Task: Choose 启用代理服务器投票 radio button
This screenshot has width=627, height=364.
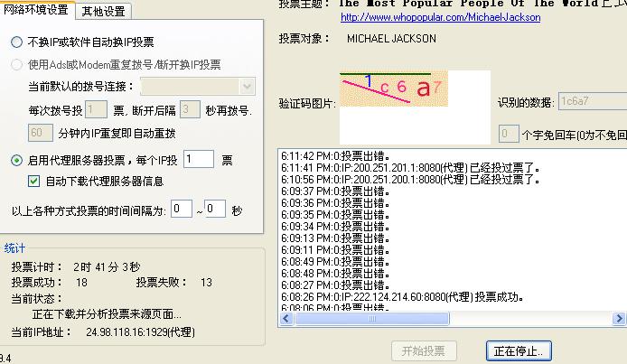Action: coord(17,161)
